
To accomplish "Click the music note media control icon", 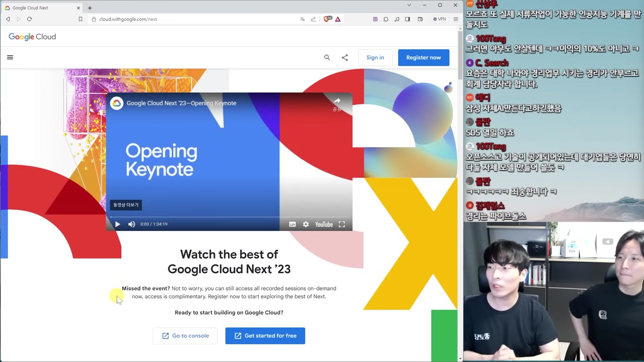I will click(397, 19).
